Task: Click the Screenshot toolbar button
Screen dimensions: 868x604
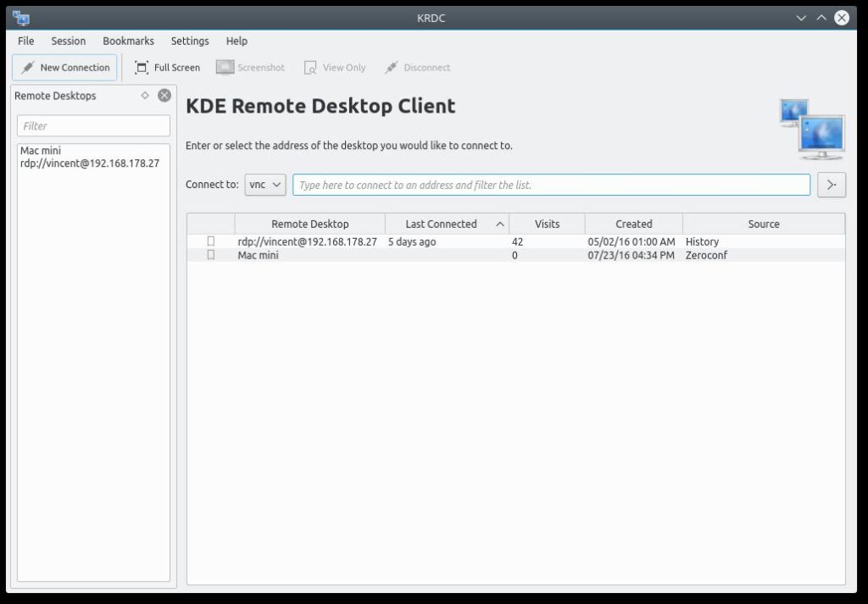Action: [x=250, y=68]
